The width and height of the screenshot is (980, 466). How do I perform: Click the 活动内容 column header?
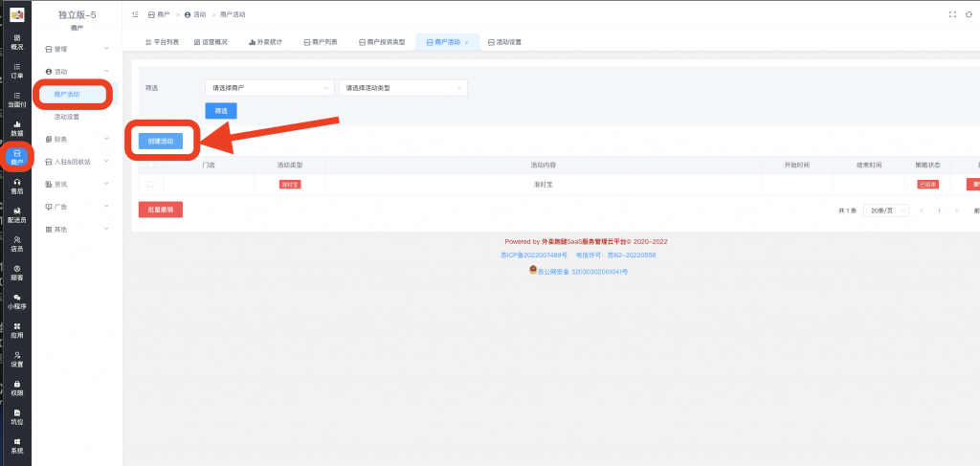[544, 165]
